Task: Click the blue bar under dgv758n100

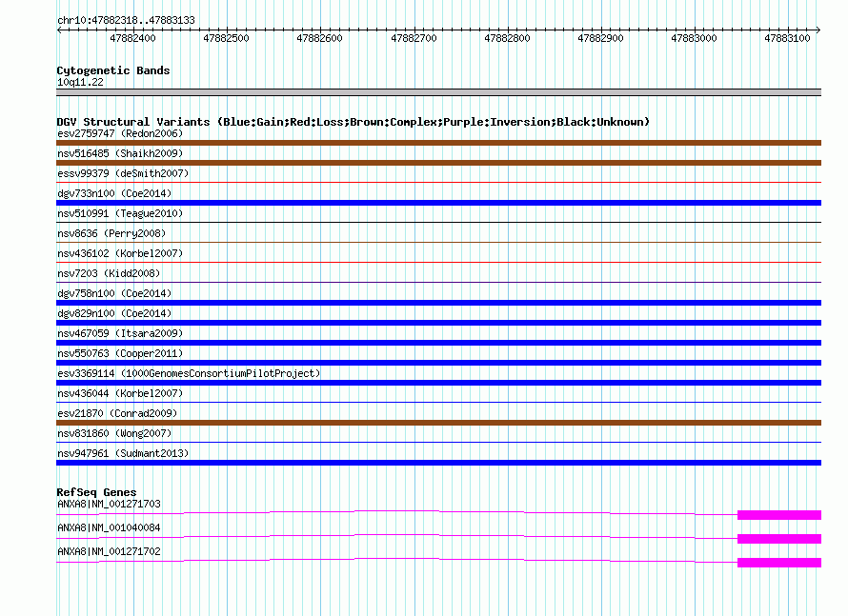Action: pyautogui.click(x=438, y=303)
